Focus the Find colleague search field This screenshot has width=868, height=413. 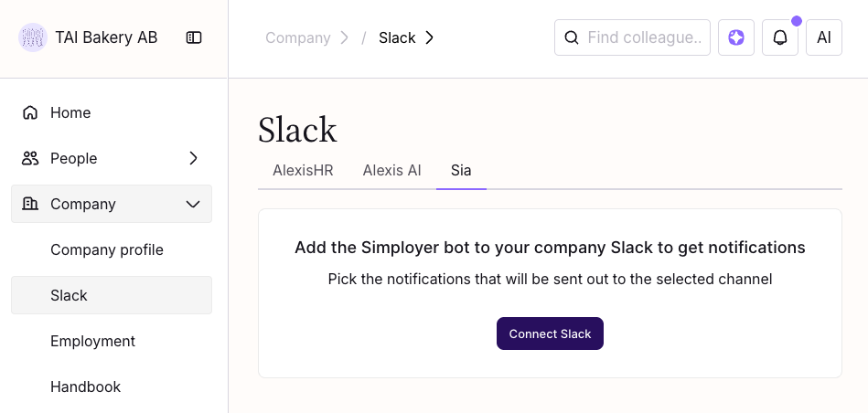coord(644,37)
